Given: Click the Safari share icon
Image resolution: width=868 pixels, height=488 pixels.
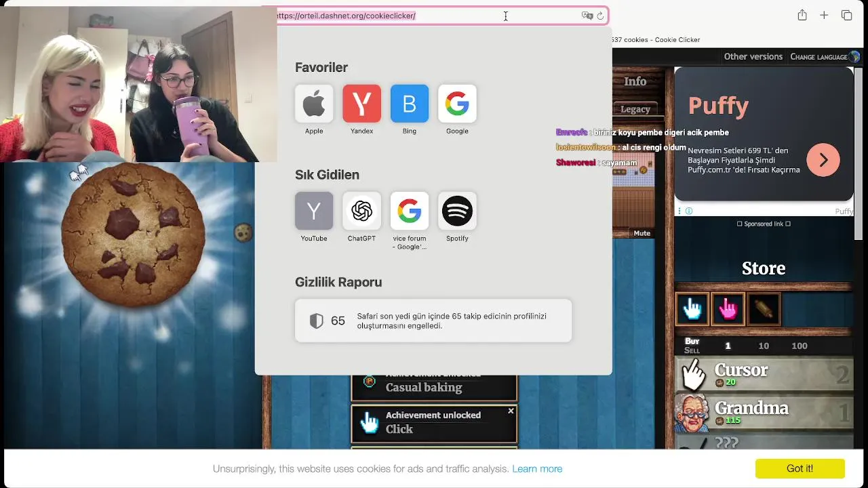Looking at the screenshot, I should (x=802, y=15).
